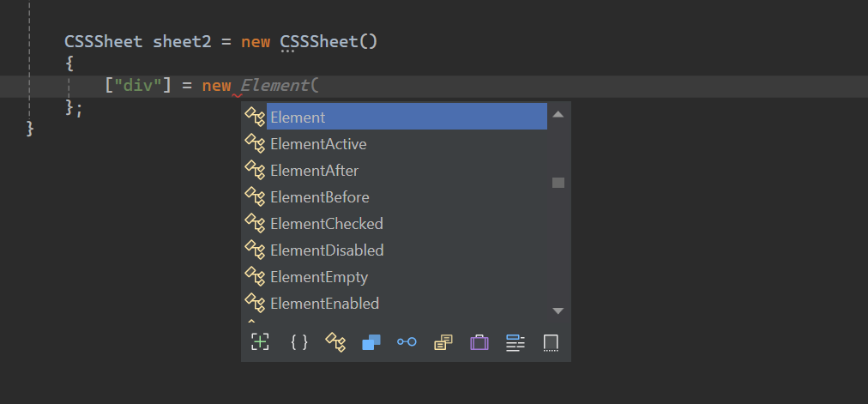Click the blue overlapping squares filter icon
868x404 pixels.
(x=371, y=342)
